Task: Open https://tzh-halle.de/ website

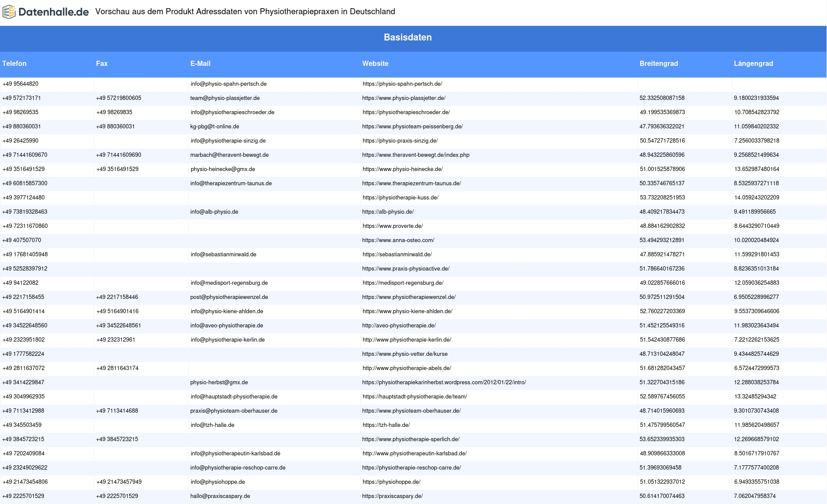Action: [x=386, y=425]
